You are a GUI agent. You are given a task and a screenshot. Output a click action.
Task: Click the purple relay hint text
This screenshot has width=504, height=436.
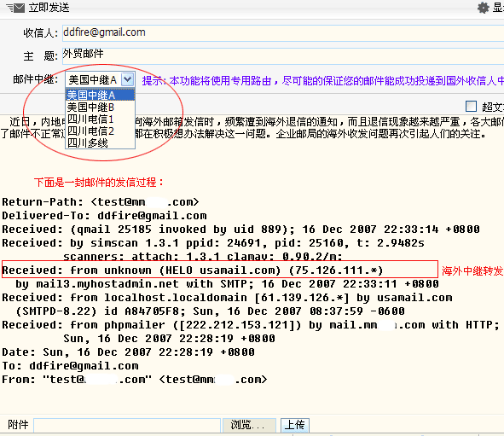322,80
